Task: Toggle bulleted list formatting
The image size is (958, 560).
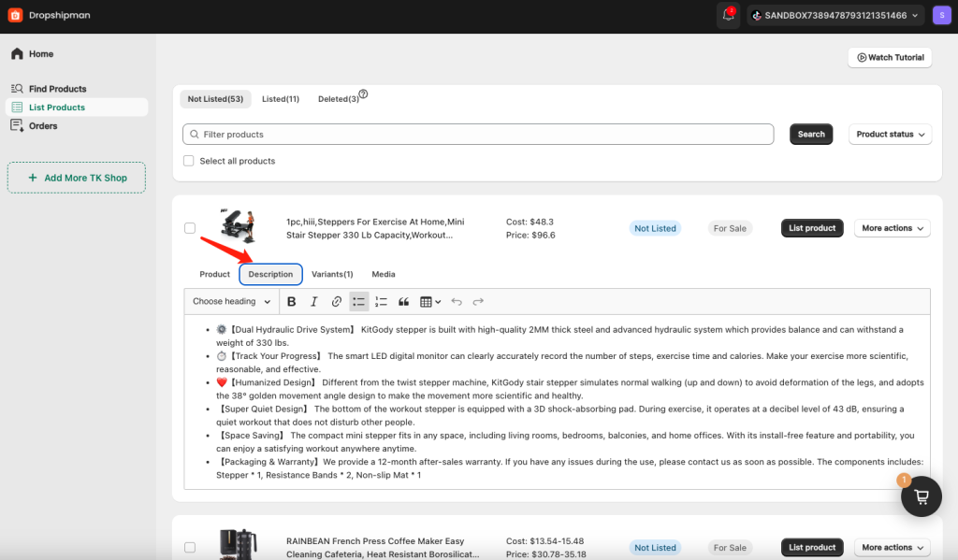Action: [358, 302]
